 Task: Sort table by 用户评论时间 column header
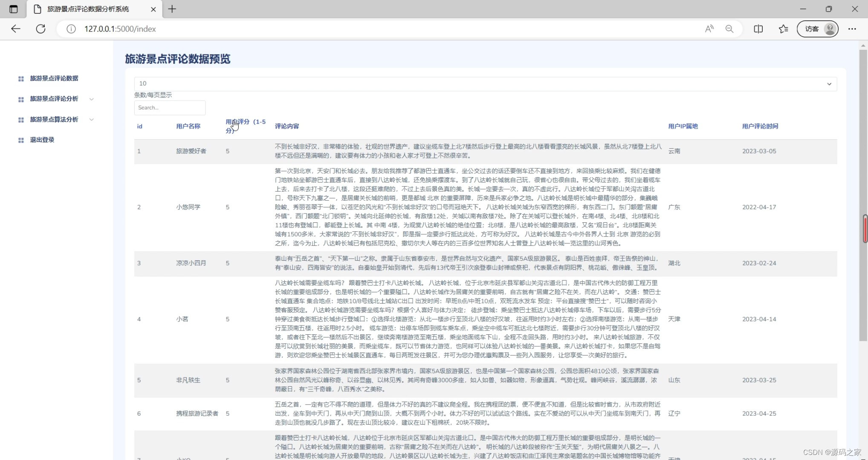pos(760,126)
